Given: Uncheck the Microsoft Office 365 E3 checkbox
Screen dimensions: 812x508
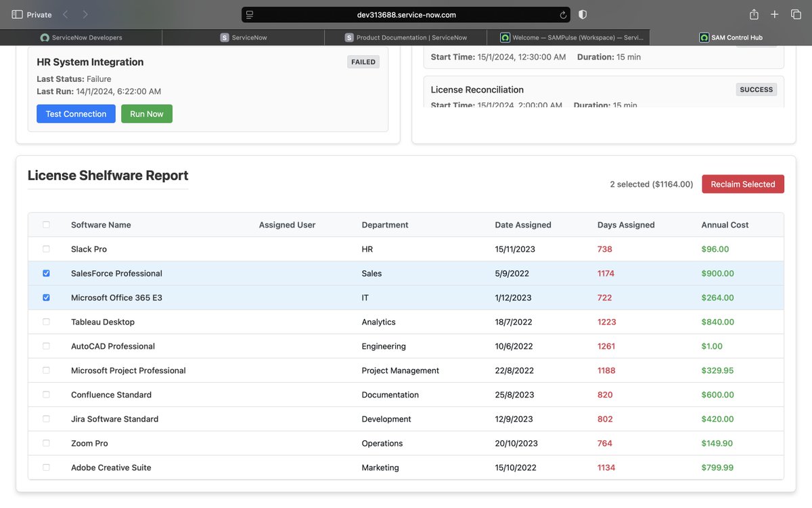Looking at the screenshot, I should tap(46, 297).
